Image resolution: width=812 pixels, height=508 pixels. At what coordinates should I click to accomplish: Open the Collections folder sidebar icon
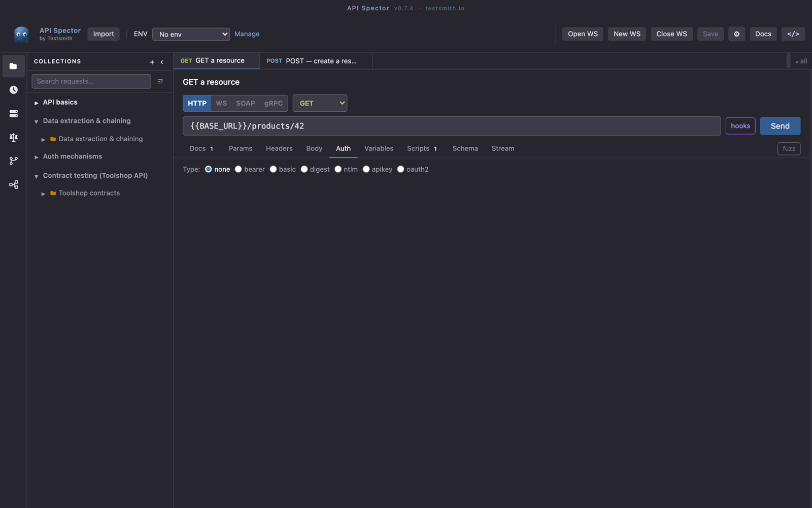coord(13,66)
